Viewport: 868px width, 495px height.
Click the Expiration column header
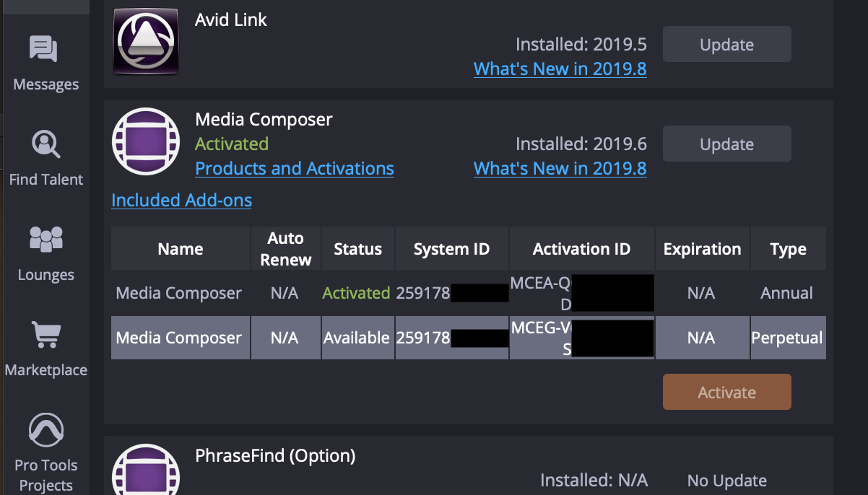coord(702,250)
